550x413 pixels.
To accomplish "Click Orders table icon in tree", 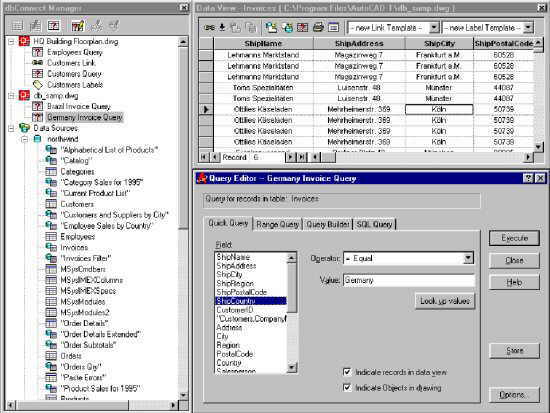I will [51, 356].
